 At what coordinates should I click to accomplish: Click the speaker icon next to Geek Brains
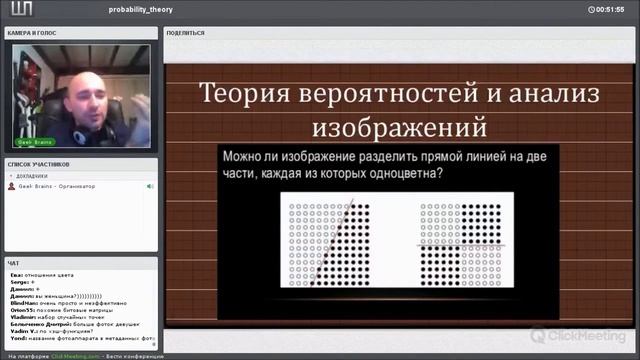(150, 187)
